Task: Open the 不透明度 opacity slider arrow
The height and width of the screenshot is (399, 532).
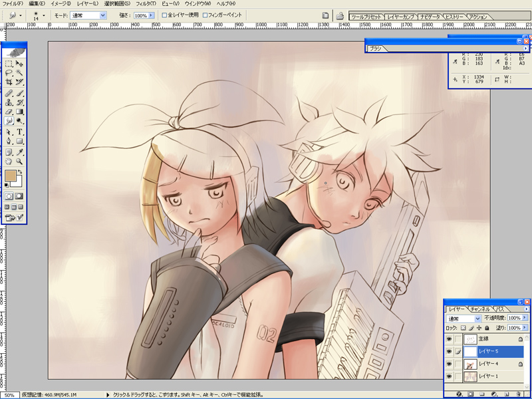Action: [x=525, y=318]
